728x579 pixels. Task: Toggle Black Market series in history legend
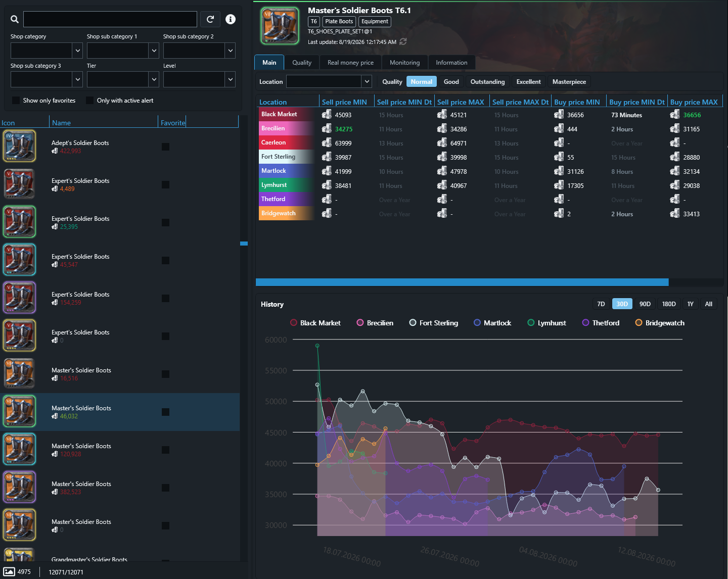tap(315, 323)
